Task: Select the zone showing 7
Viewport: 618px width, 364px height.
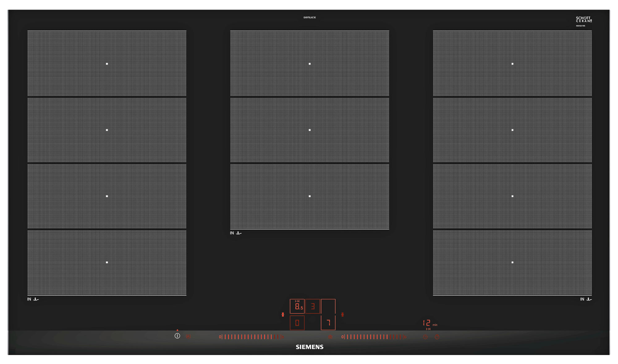Action: pyautogui.click(x=328, y=323)
